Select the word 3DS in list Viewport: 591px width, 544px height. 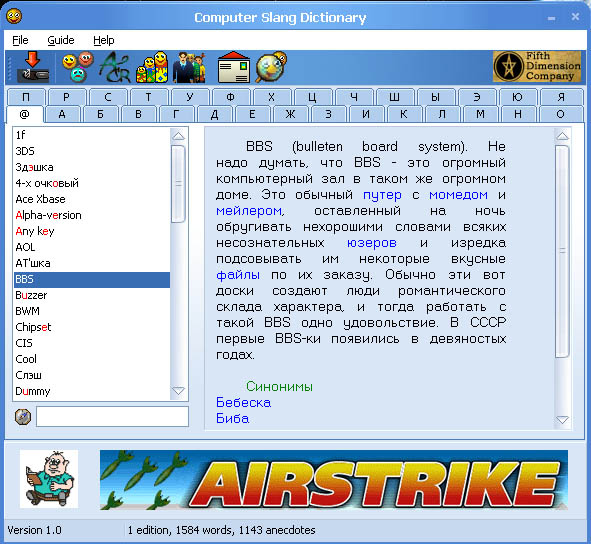pos(92,151)
